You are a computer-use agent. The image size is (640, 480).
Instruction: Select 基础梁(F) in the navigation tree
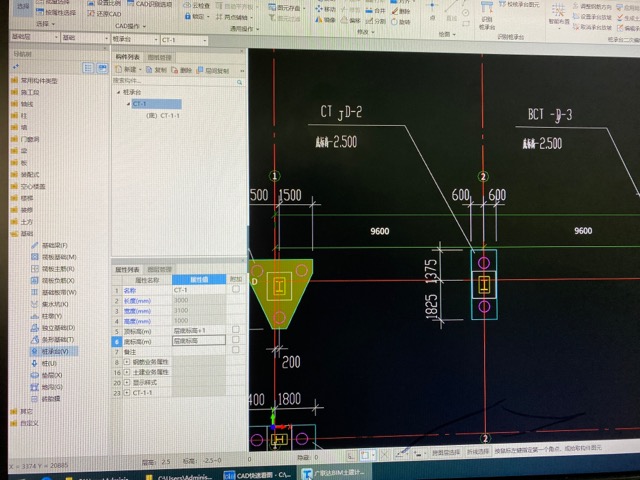click(x=49, y=245)
